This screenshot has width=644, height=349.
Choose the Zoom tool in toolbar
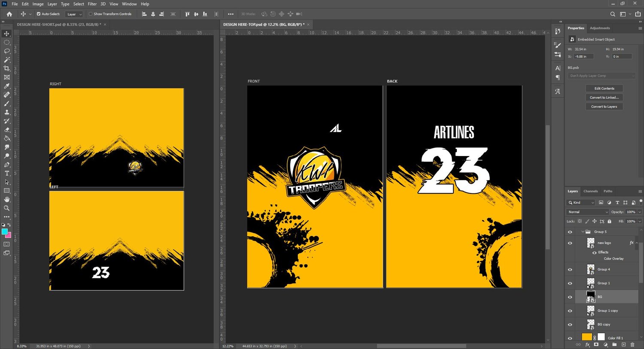coord(6,208)
